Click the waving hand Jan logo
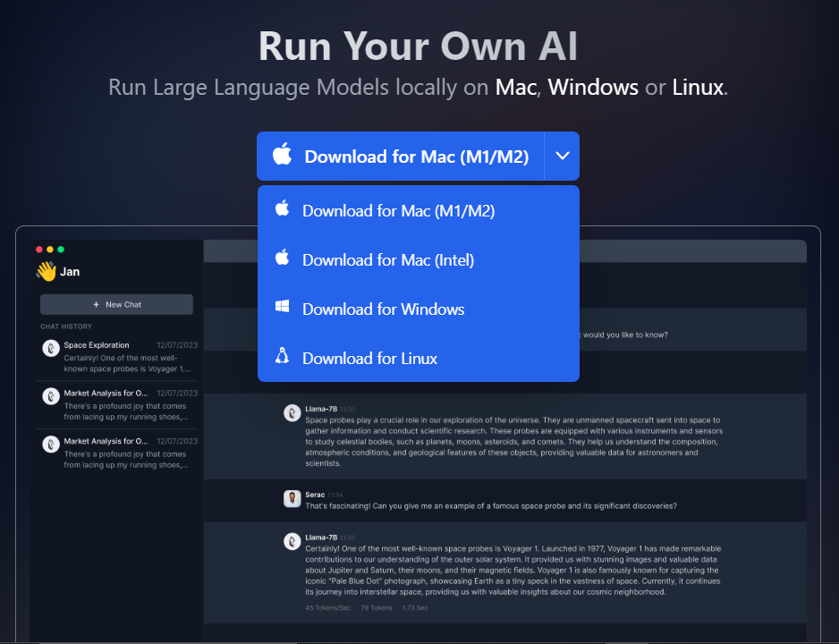 coord(46,271)
